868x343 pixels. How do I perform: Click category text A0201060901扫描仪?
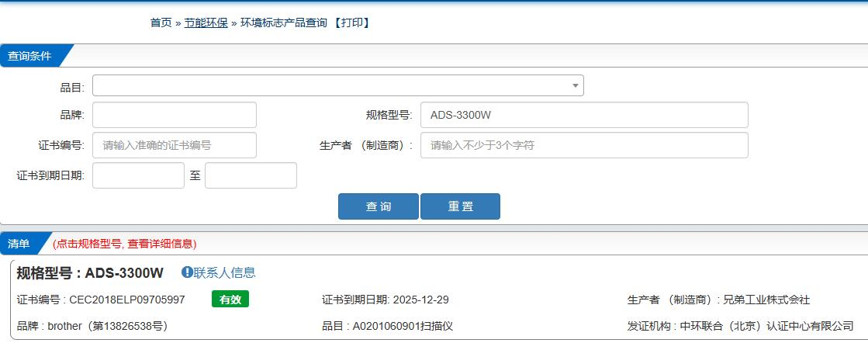click(x=403, y=326)
